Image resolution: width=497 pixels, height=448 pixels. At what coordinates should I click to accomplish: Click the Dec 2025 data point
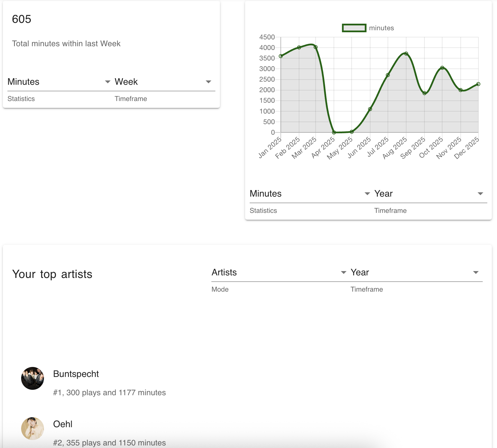[478, 84]
